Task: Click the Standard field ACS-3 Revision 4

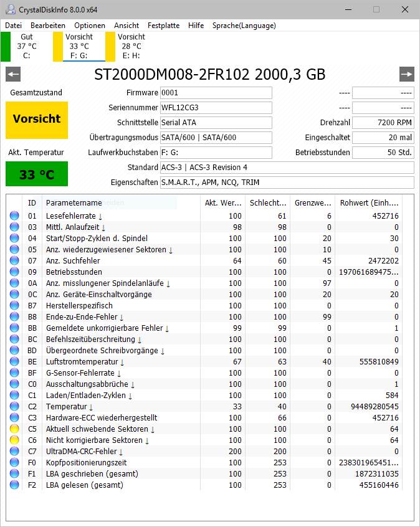Action: point(287,168)
